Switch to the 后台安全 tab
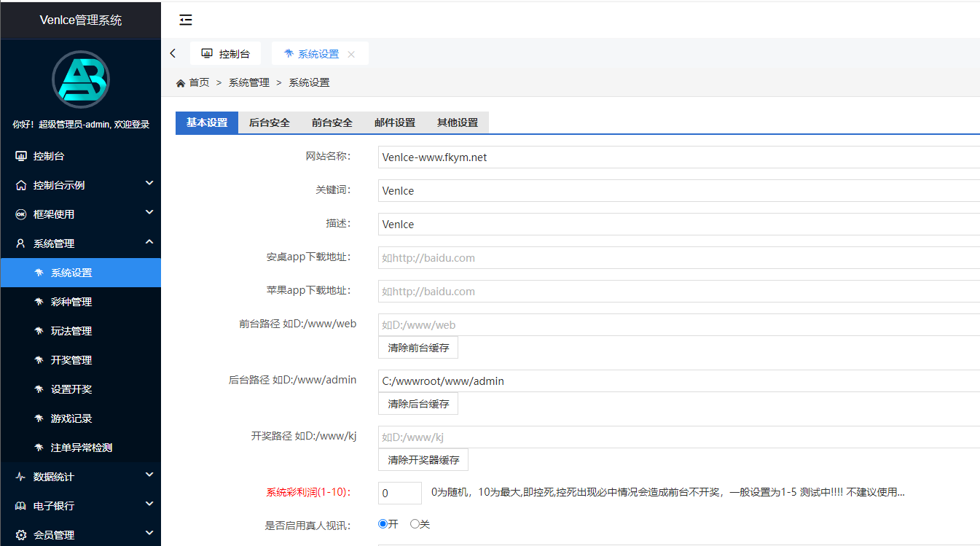Viewport: 980px width, 546px height. [x=269, y=122]
